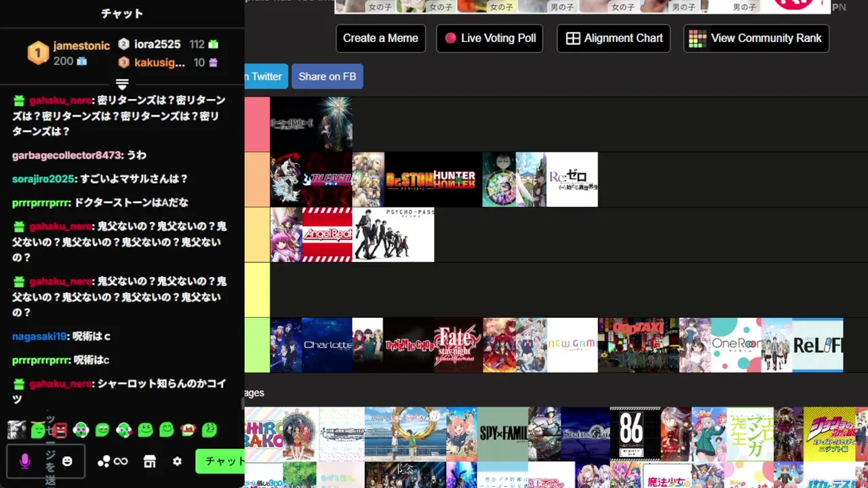Click the gold rank 1 hexagon badge
Image resolution: width=868 pixels, height=488 pixels.
click(38, 53)
